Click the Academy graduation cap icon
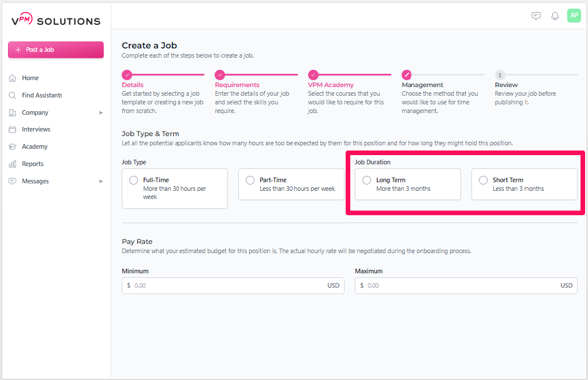This screenshot has height=380, width=588. pyautogui.click(x=13, y=147)
